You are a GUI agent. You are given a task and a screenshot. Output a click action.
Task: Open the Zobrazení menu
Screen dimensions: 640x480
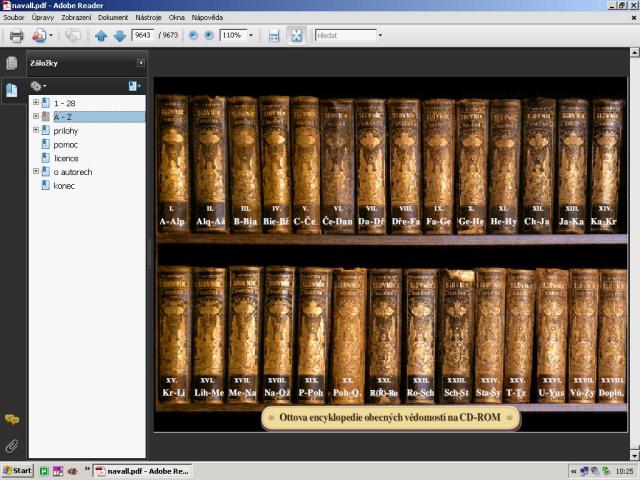pyautogui.click(x=76, y=18)
